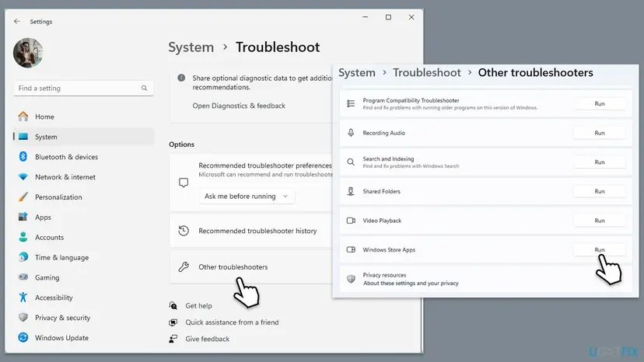Image resolution: width=644 pixels, height=362 pixels.
Task: Click the Privacy & security shield icon
Action: tap(23, 317)
